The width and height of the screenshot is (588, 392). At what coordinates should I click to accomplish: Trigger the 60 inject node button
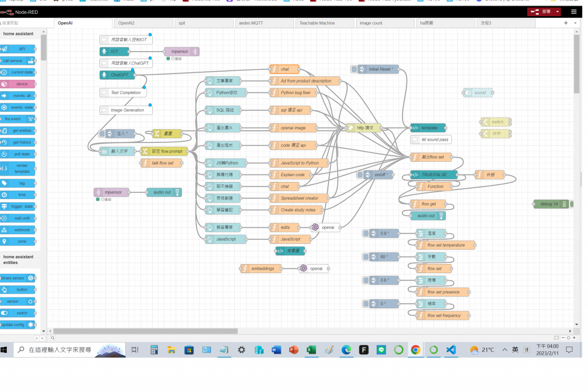tap(366, 257)
